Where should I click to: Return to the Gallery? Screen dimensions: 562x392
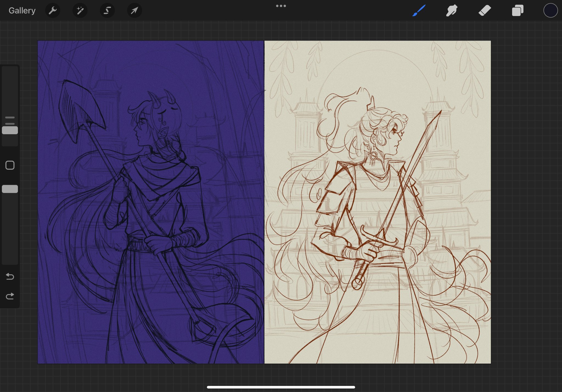pyautogui.click(x=22, y=11)
